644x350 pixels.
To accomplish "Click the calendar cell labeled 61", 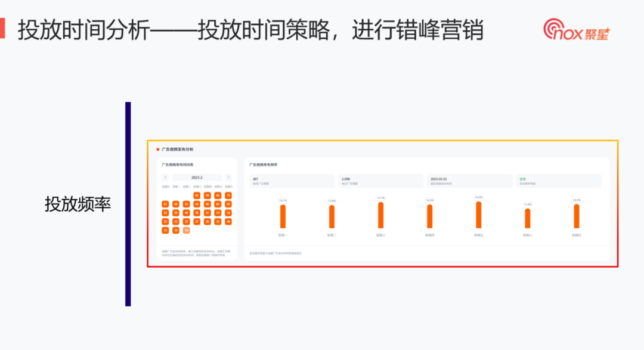I will 165,205.
